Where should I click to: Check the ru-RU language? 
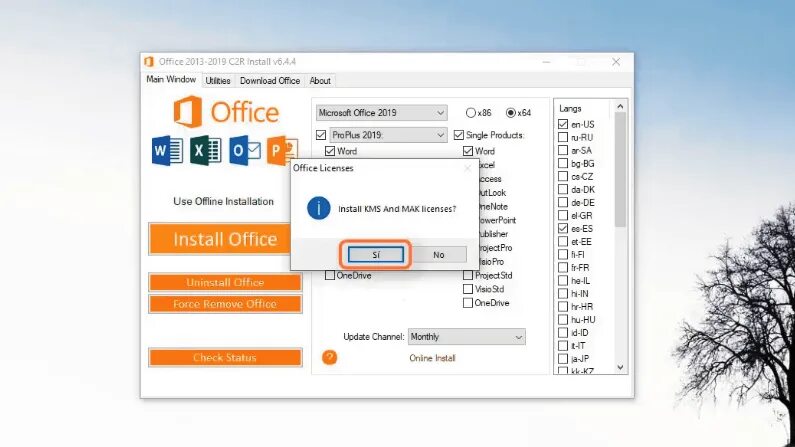(x=563, y=137)
